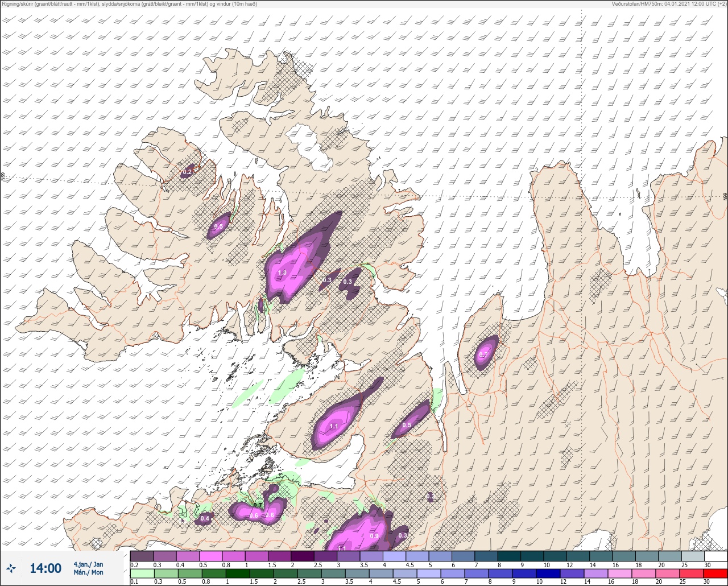Pick the white 30 swatch, upper legend row
Viewport: 728px width, 586px height.
pyautogui.click(x=715, y=556)
